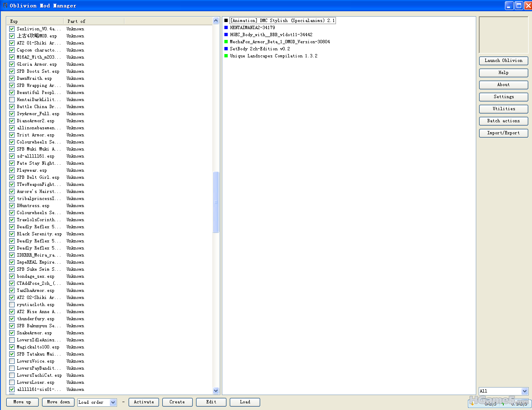Open the Import/Export menu button

pos(503,133)
